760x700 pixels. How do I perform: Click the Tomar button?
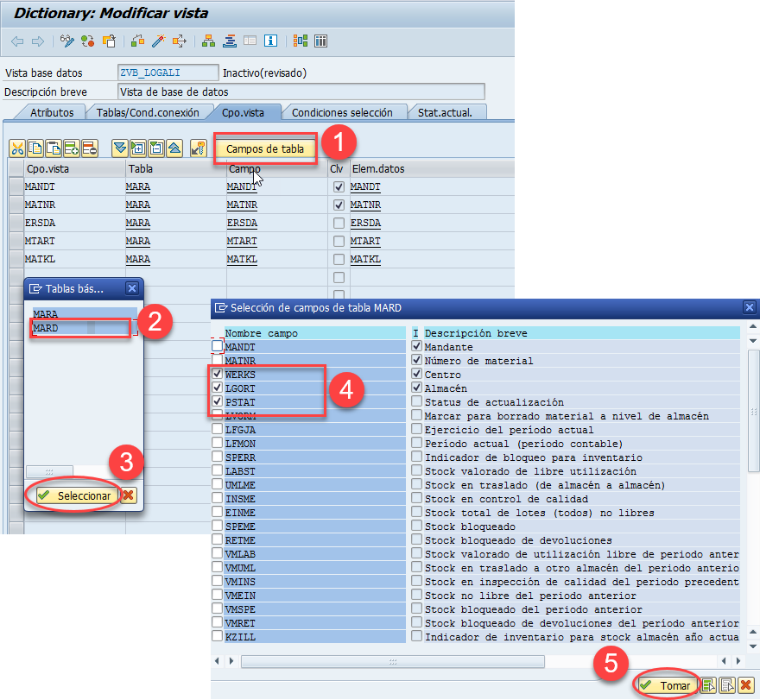[667, 685]
